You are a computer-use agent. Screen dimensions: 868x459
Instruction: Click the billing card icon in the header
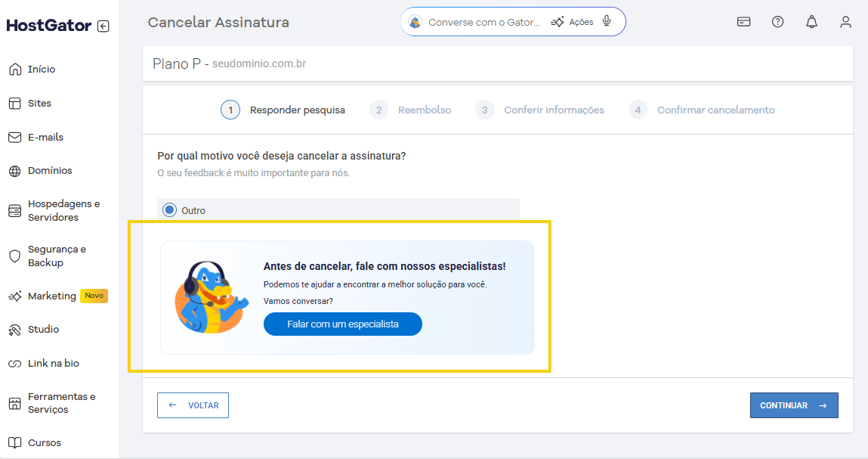point(743,22)
